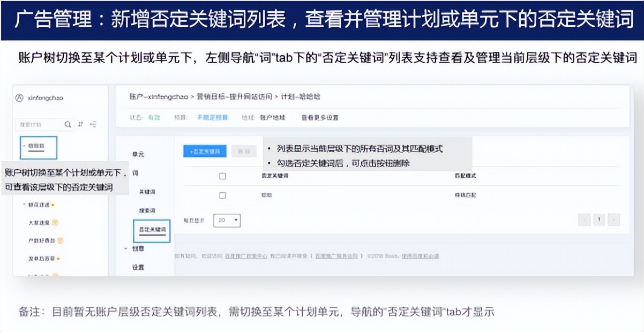
Task: Click the 否定关键词 column header
Action: tap(275, 176)
